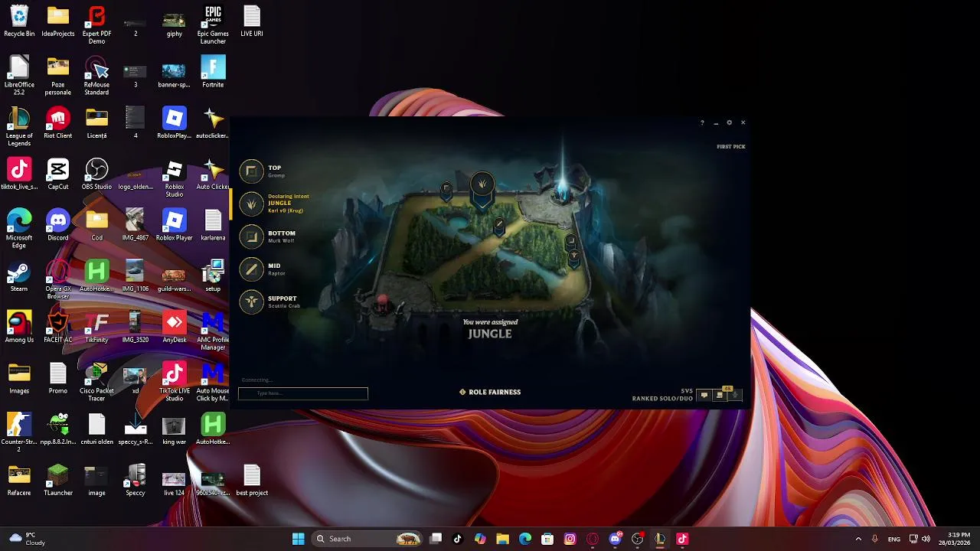
Task: Click the 'You were assigned JUNGLE' text
Action: click(490, 329)
